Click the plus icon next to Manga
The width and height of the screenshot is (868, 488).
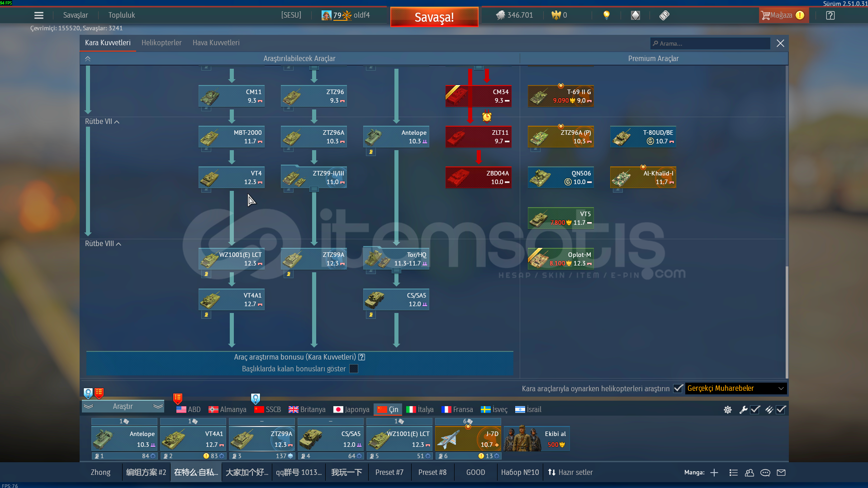click(x=714, y=473)
